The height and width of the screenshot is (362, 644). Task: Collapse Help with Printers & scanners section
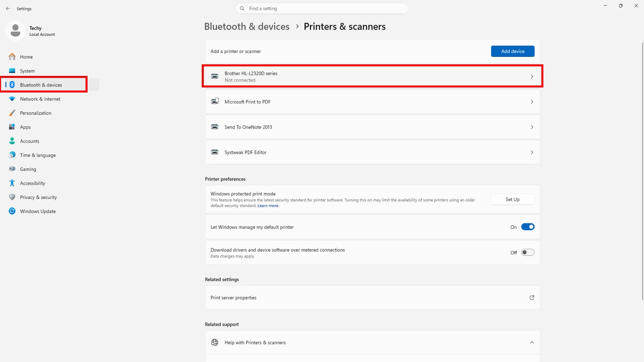(x=532, y=342)
